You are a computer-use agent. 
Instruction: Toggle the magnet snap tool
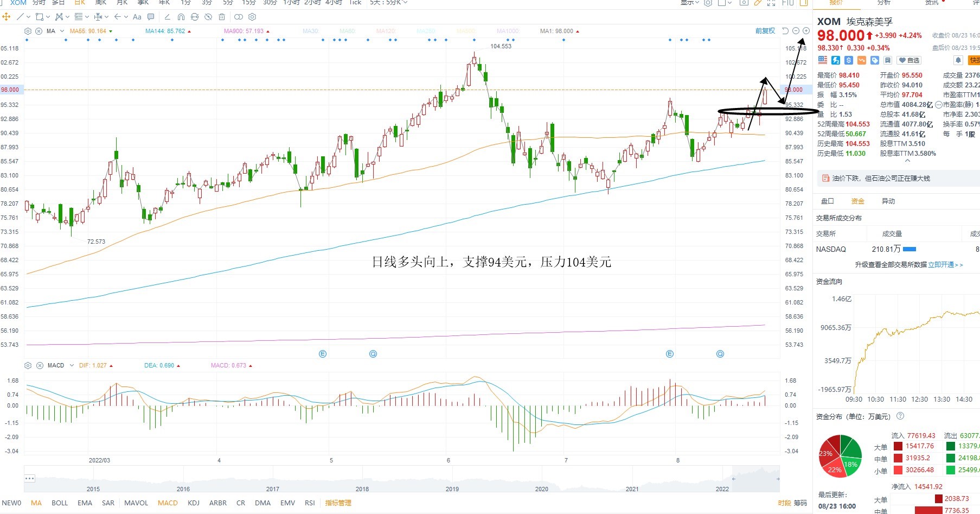(181, 17)
